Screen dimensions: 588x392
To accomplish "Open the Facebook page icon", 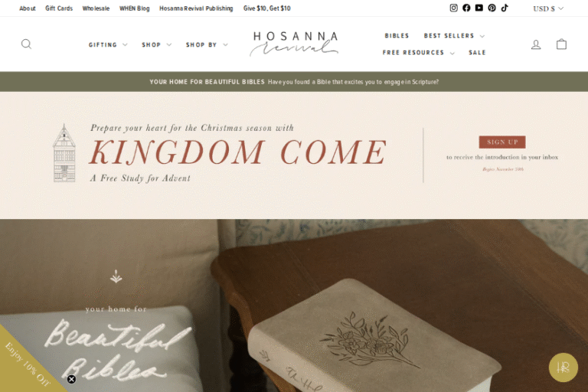I will 466,8.
